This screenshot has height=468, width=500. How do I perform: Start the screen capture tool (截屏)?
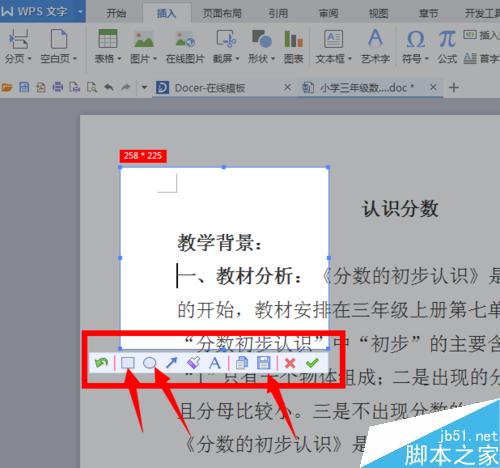pyautogui.click(x=226, y=46)
